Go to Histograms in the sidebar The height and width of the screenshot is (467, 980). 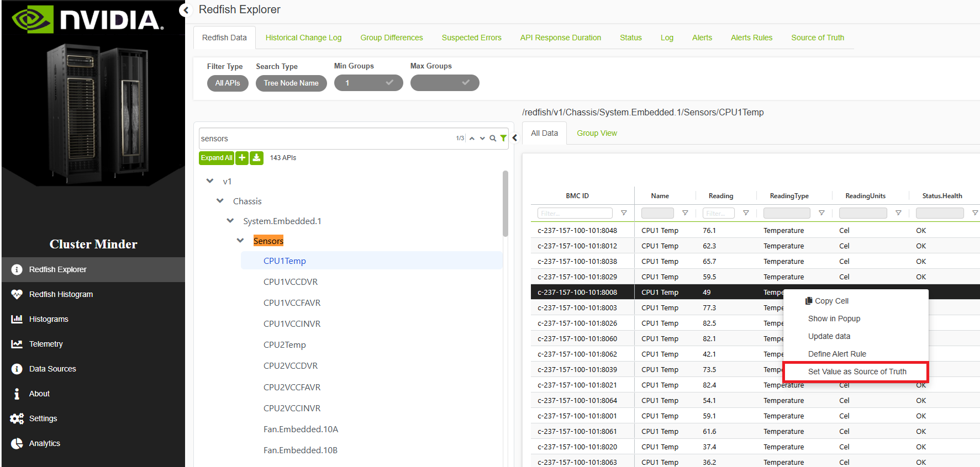point(93,319)
